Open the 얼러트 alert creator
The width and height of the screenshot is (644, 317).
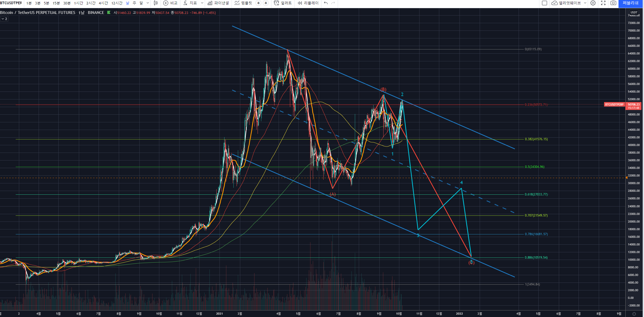(283, 3)
